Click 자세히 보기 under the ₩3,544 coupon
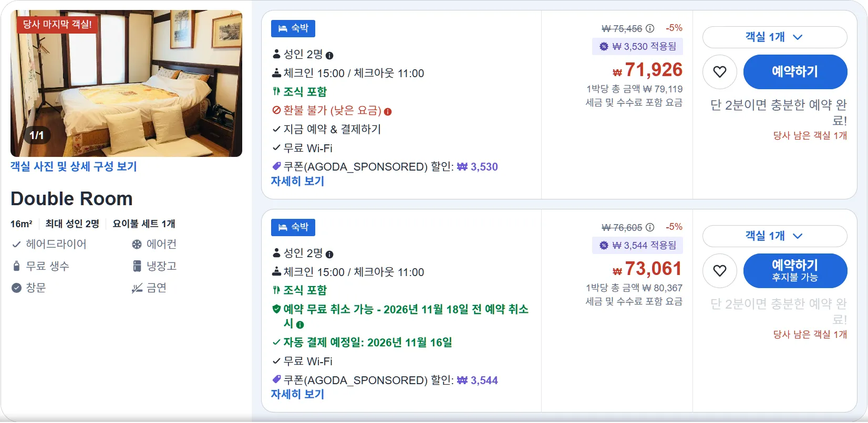Image resolution: width=868 pixels, height=423 pixels. pos(297,394)
